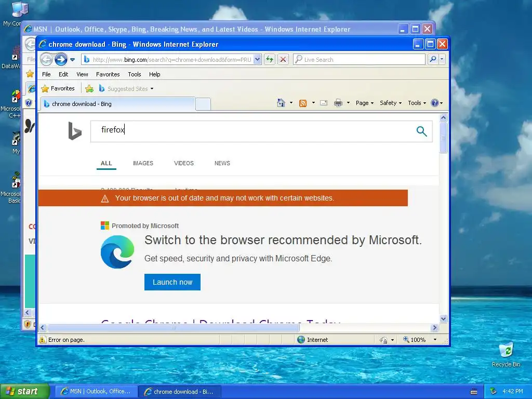The height and width of the screenshot is (399, 532).
Task: Click the 100% zoom level button
Action: (414, 340)
